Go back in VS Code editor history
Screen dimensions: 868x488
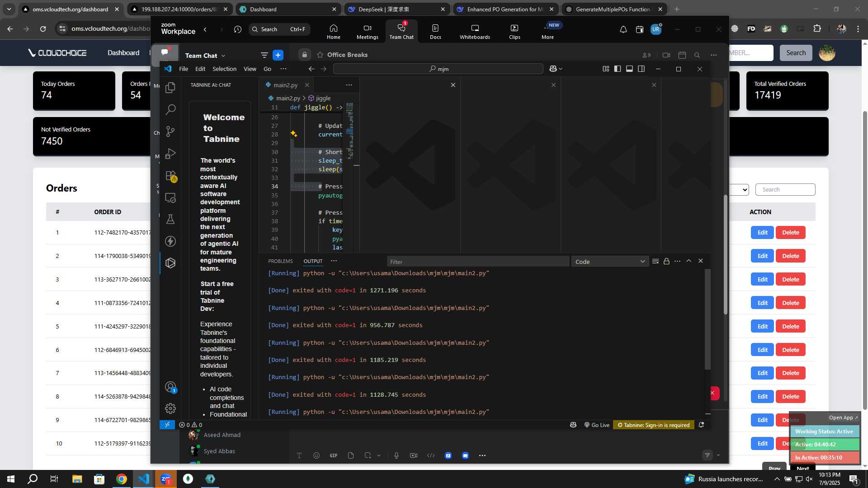coord(311,69)
